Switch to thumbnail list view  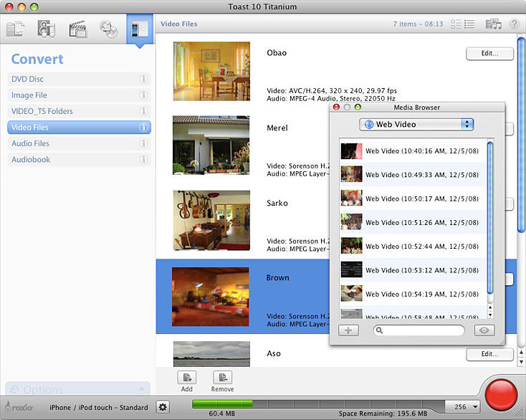click(x=456, y=24)
